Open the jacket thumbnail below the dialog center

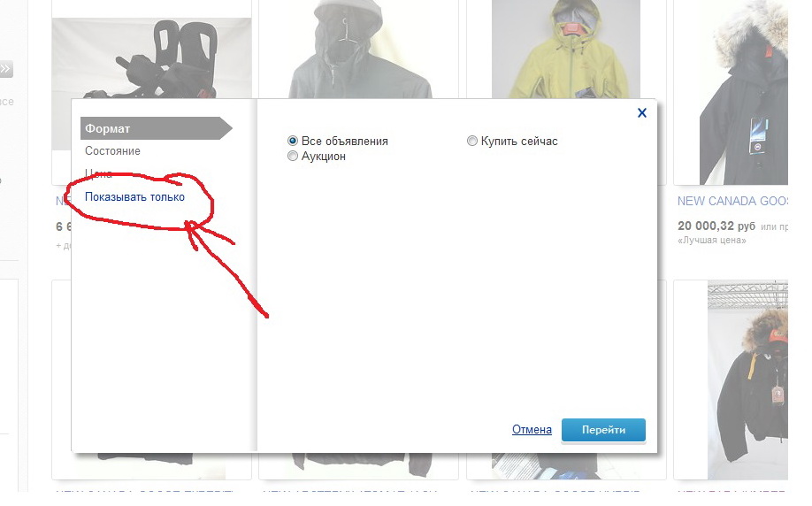click(358, 464)
